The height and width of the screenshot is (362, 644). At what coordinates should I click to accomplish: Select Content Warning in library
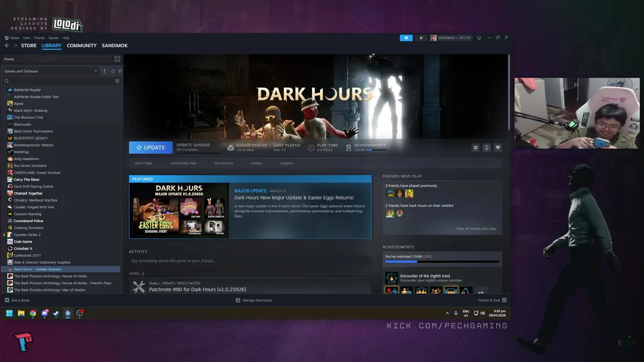[28, 214]
